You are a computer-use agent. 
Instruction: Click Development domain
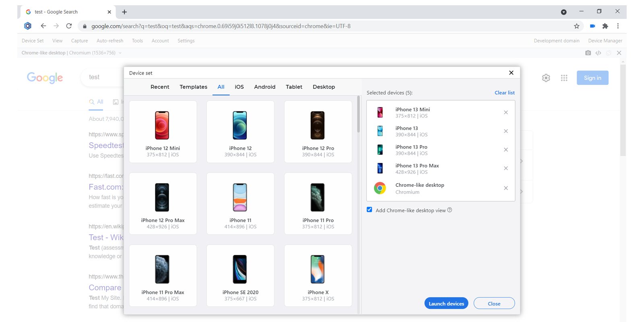point(557,41)
